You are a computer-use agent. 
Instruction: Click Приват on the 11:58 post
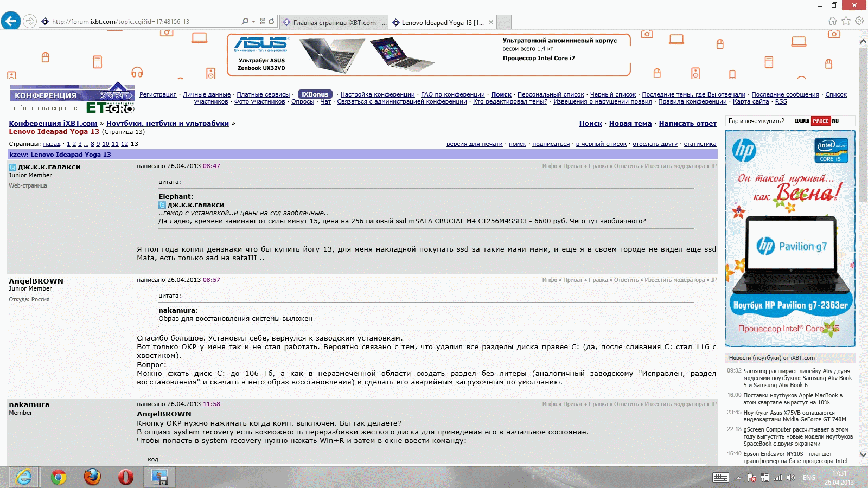pos(572,404)
